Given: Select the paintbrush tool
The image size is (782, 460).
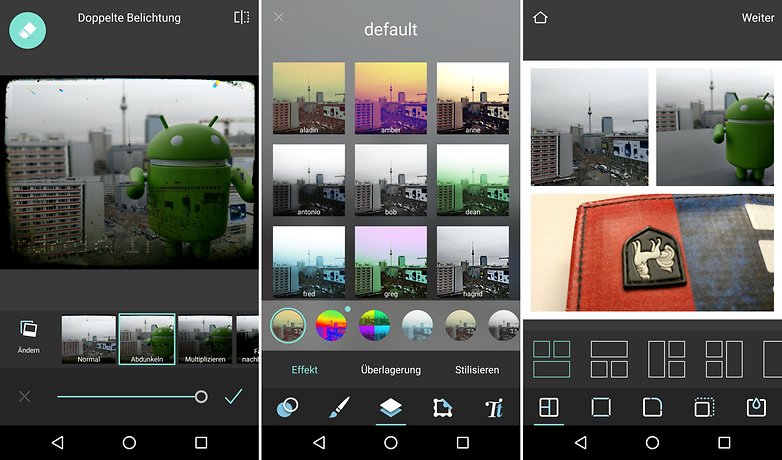Looking at the screenshot, I should click(x=340, y=407).
